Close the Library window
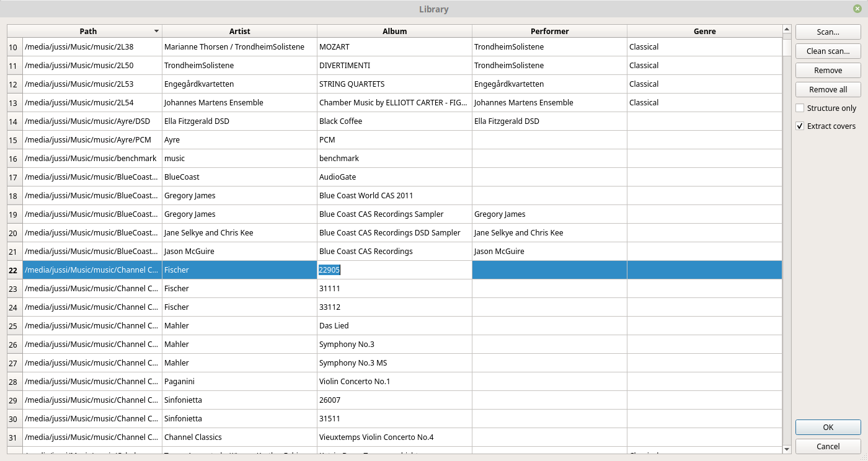This screenshot has height=461, width=868. (857, 9)
